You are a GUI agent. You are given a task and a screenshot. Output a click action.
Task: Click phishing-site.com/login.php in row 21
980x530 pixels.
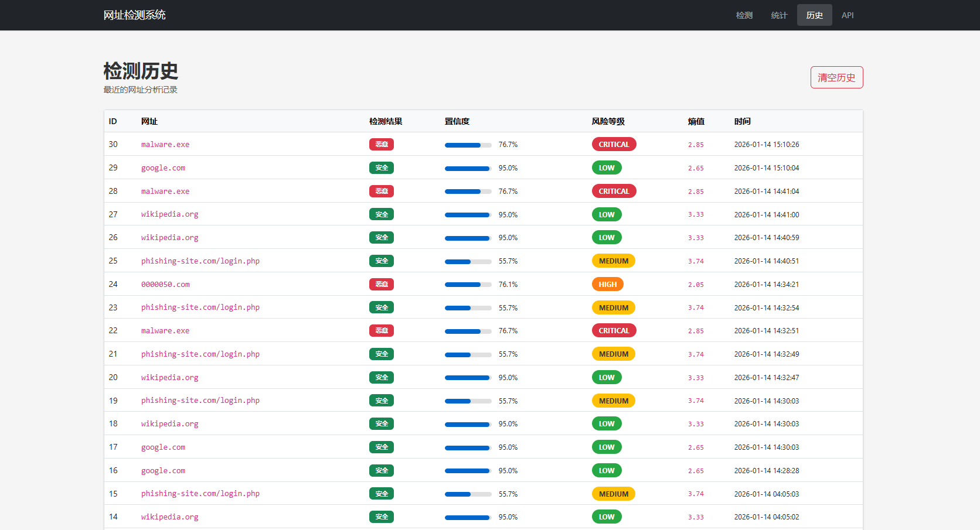(200, 354)
